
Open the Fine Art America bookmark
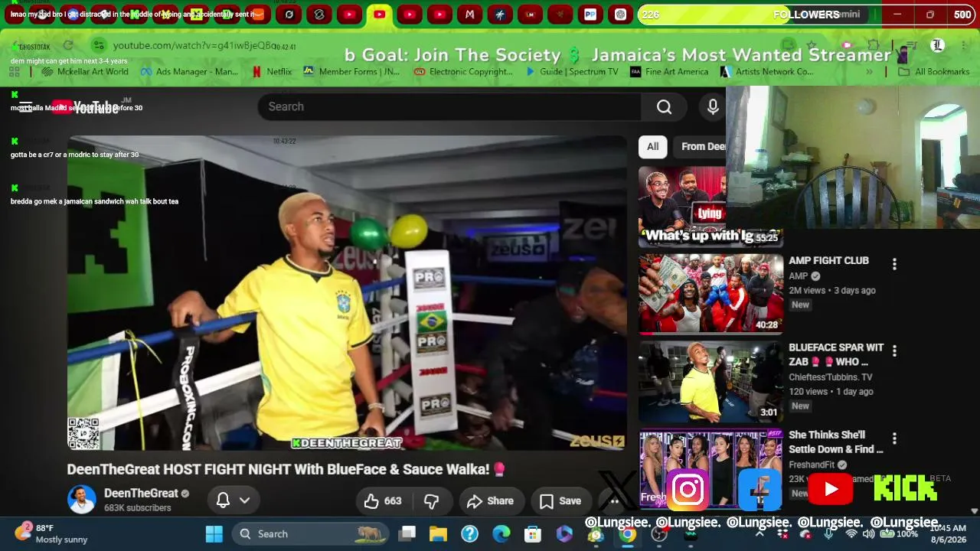[x=669, y=72]
